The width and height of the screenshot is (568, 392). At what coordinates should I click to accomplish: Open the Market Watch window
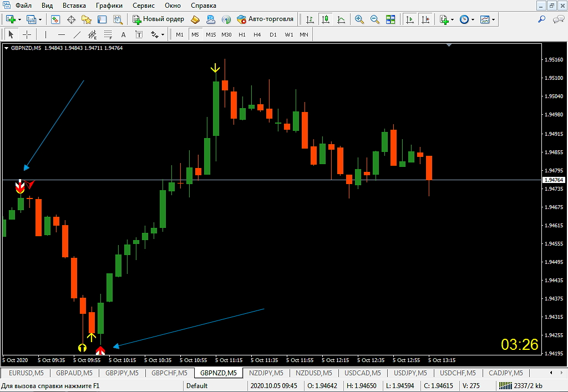tap(55, 19)
